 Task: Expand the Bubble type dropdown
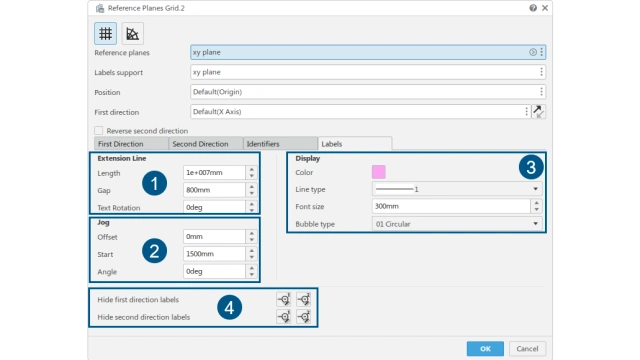coord(457,224)
